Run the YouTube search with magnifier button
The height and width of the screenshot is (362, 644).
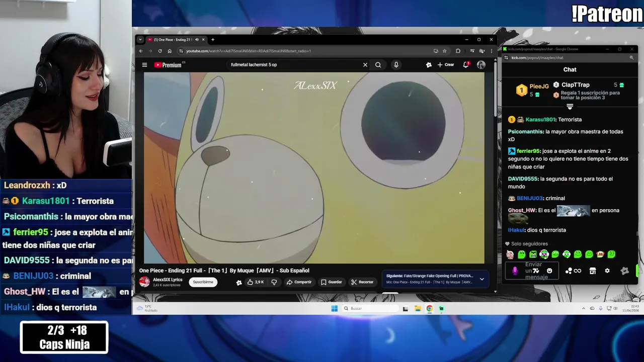pyautogui.click(x=378, y=65)
